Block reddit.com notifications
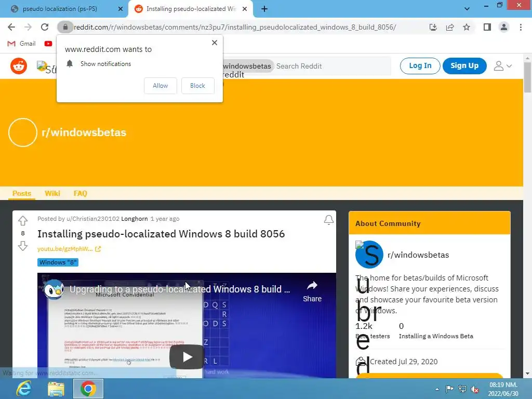The height and width of the screenshot is (399, 532). tap(197, 86)
